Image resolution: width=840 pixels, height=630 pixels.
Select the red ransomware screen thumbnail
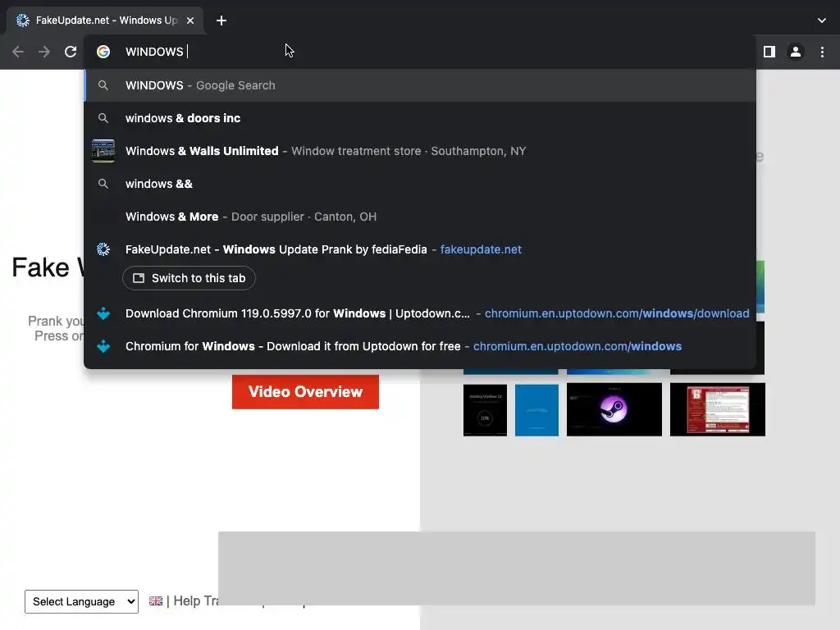tap(718, 410)
